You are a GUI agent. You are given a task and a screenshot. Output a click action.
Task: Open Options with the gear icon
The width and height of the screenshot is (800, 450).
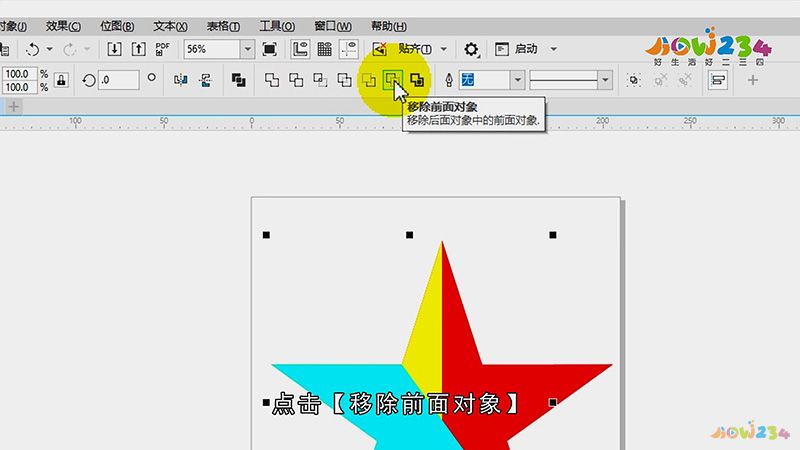click(x=471, y=49)
